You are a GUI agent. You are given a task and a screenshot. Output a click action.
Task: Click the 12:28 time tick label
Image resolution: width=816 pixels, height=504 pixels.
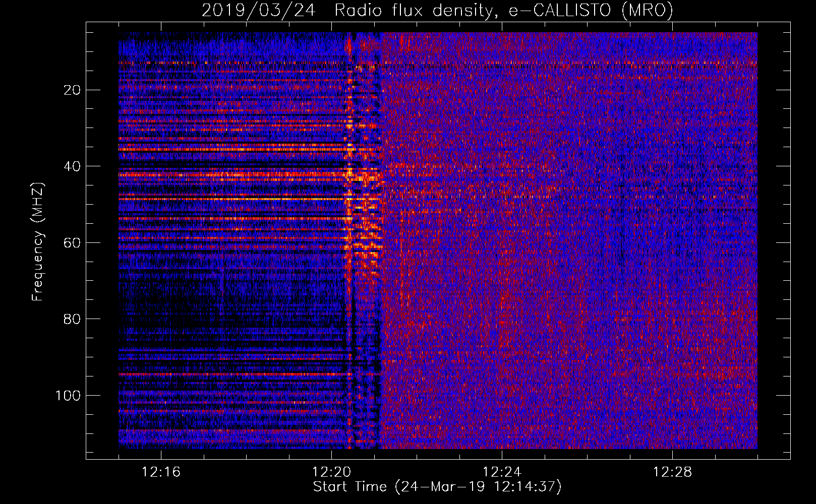point(672,472)
